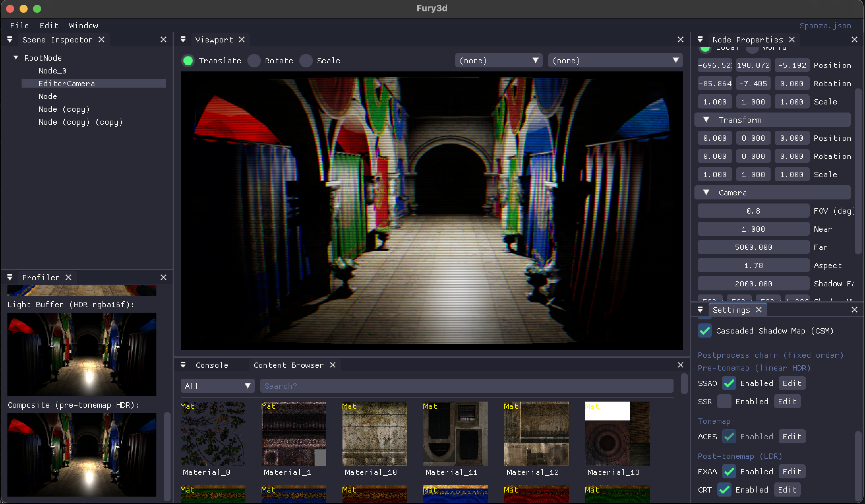The image size is (865, 504).
Task: Open the Profiler panel dock menu arrow
Action: 10,278
